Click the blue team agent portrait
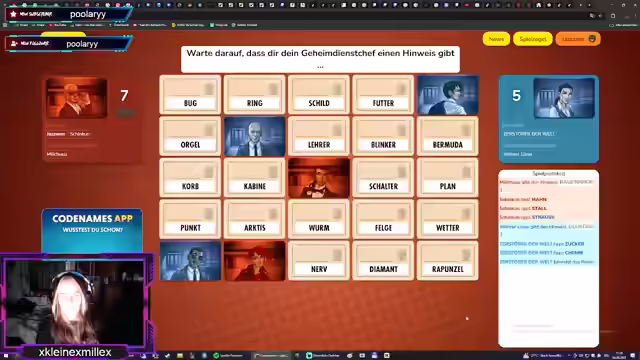 (x=564, y=98)
